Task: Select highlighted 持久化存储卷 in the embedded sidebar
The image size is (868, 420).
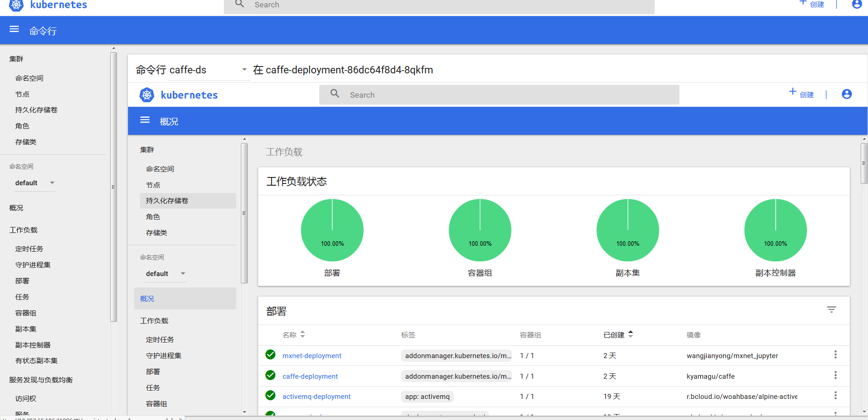Action: point(188,201)
